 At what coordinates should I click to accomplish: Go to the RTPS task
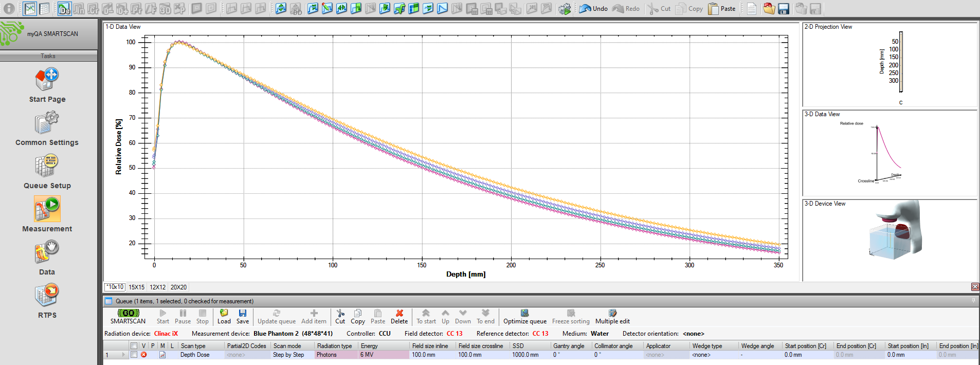click(x=47, y=301)
